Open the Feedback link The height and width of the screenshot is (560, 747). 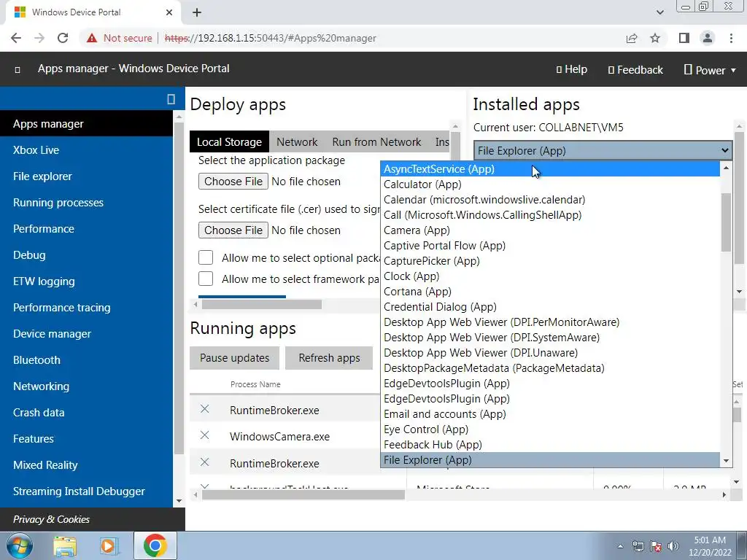click(635, 70)
